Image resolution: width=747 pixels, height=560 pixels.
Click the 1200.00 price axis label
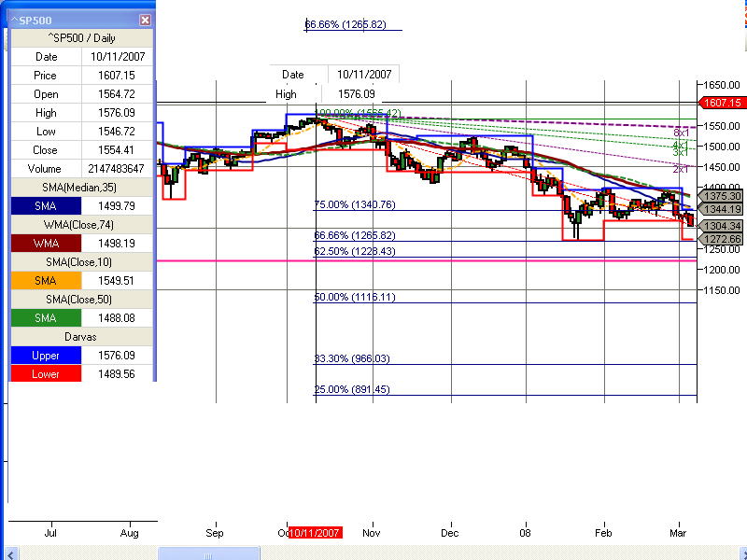722,270
